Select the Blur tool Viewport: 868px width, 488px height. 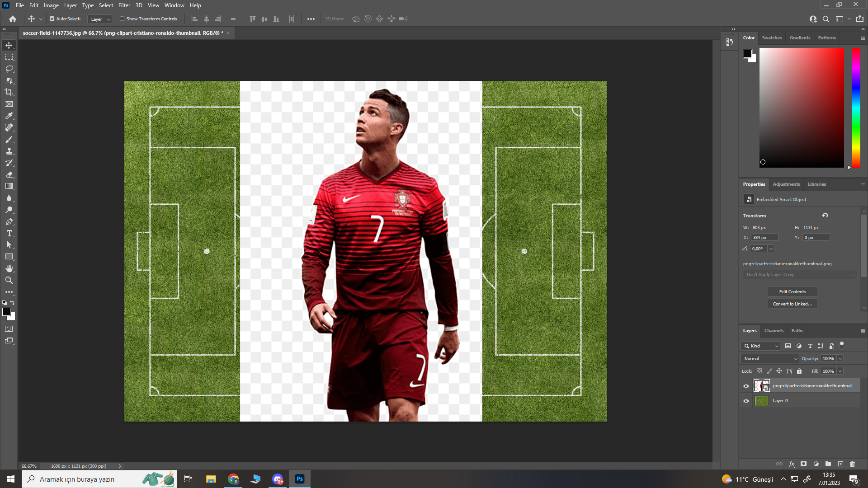pos(9,198)
